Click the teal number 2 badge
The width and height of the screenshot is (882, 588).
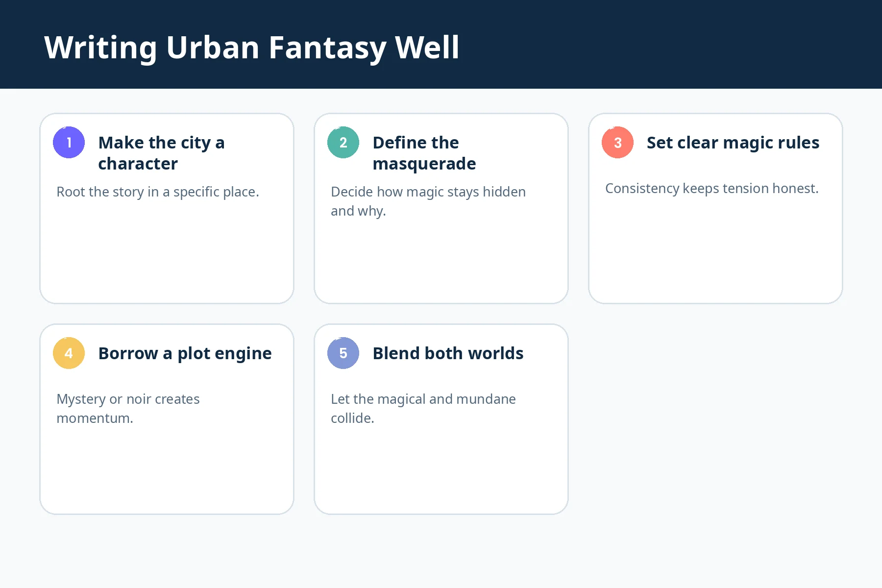343,142
